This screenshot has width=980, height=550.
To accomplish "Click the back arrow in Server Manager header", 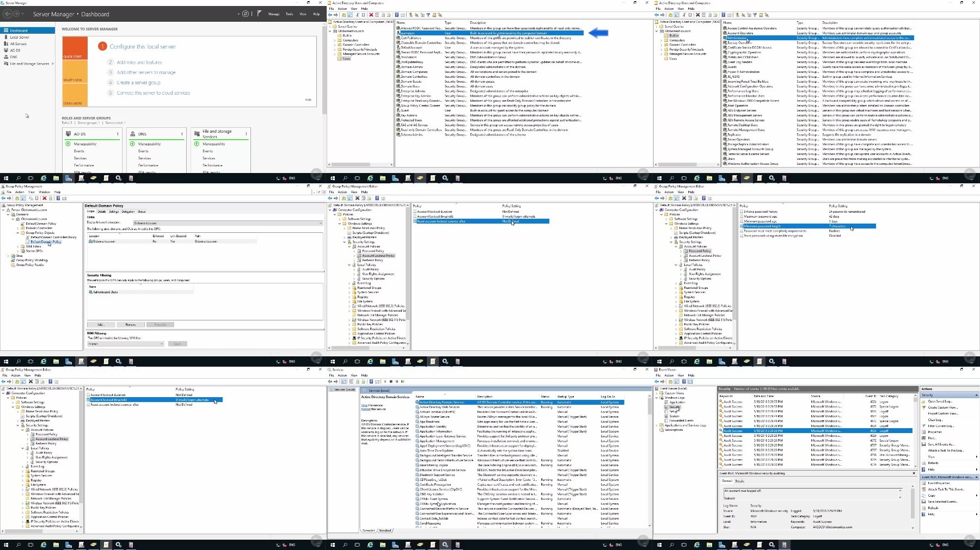I will pyautogui.click(x=8, y=14).
